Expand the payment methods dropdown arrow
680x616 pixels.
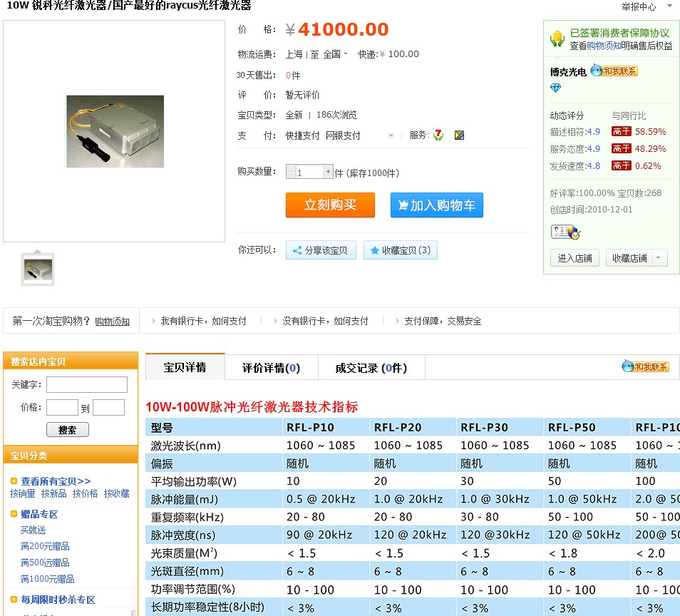coord(391,135)
